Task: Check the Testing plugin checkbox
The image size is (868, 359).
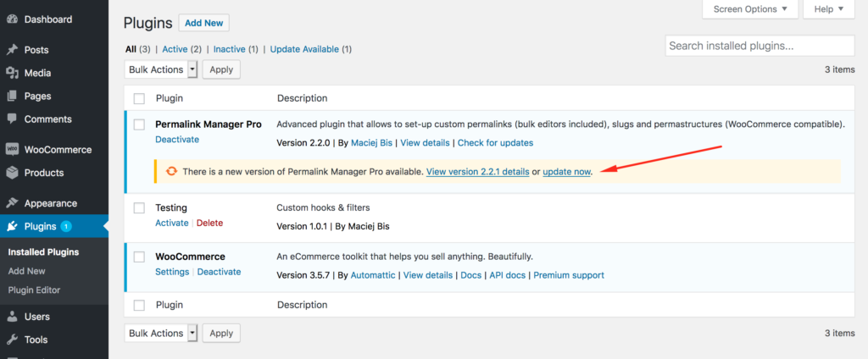Action: point(139,208)
